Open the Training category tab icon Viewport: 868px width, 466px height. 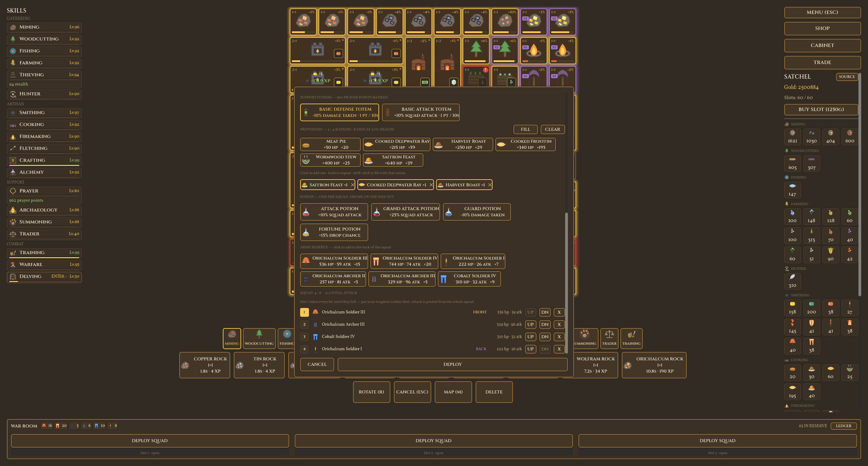[631, 338]
